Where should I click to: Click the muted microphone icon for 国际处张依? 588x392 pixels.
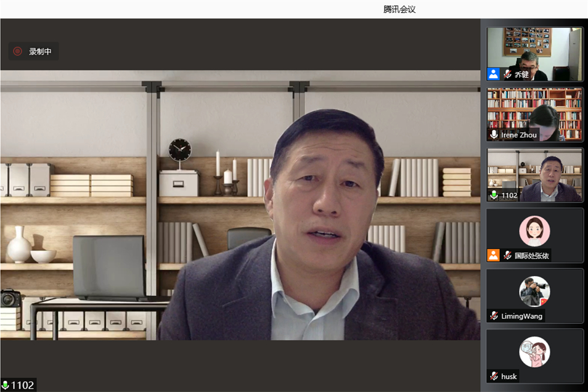pos(507,255)
